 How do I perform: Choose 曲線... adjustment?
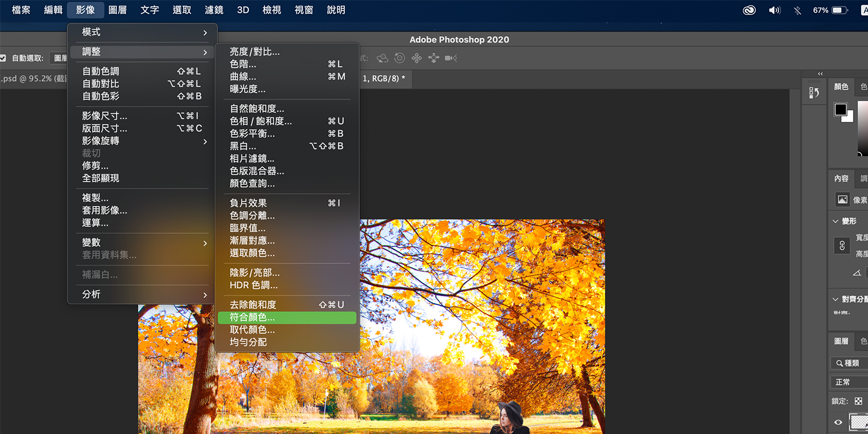(287, 77)
